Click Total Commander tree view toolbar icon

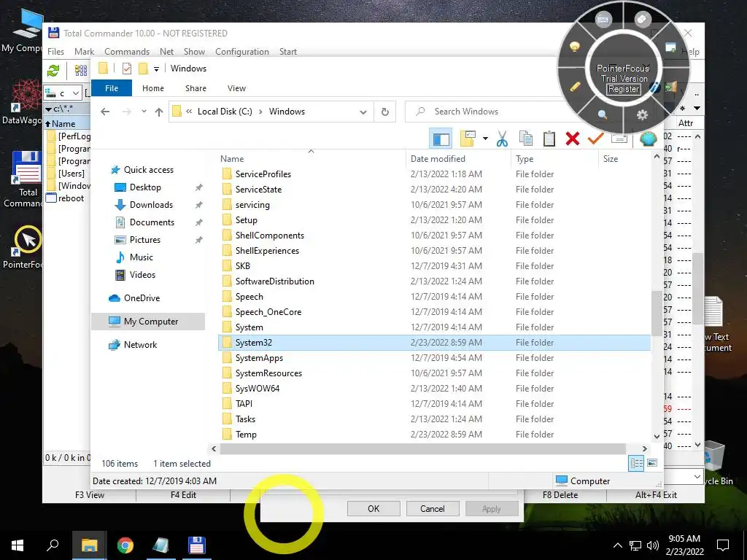pyautogui.click(x=81, y=71)
